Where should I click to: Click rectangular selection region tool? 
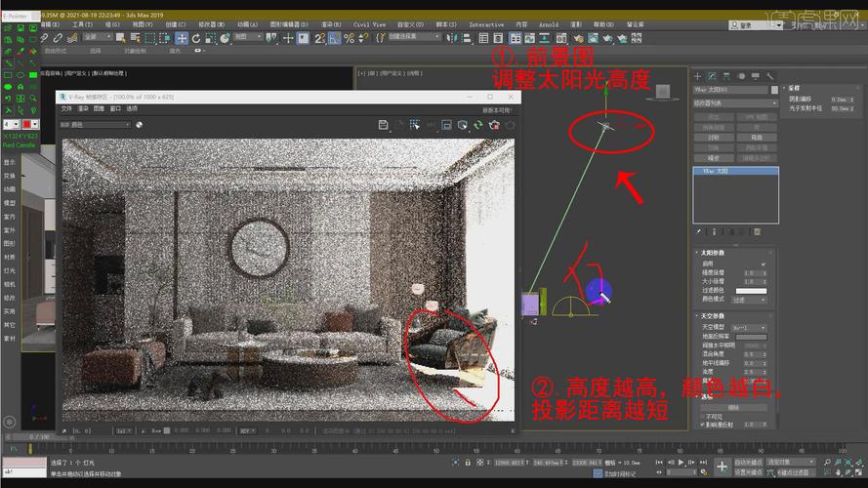[150, 38]
